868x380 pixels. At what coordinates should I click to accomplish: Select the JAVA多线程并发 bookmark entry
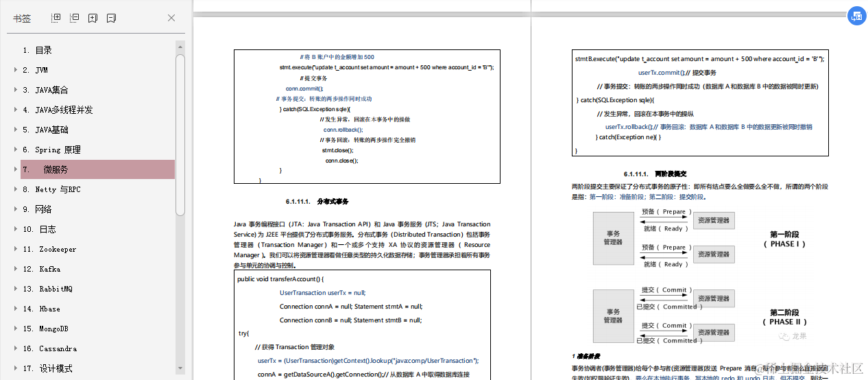pos(58,110)
